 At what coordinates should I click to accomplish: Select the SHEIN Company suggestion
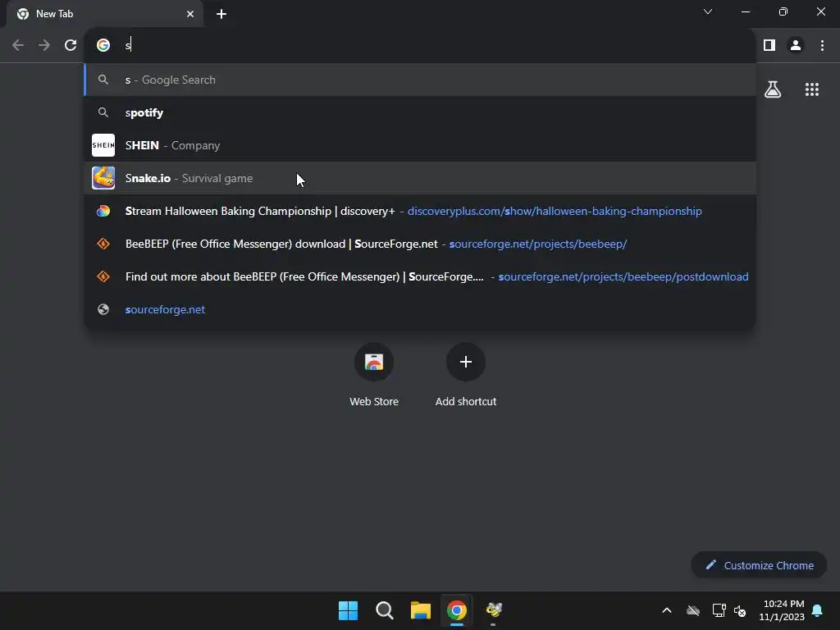pos(420,145)
